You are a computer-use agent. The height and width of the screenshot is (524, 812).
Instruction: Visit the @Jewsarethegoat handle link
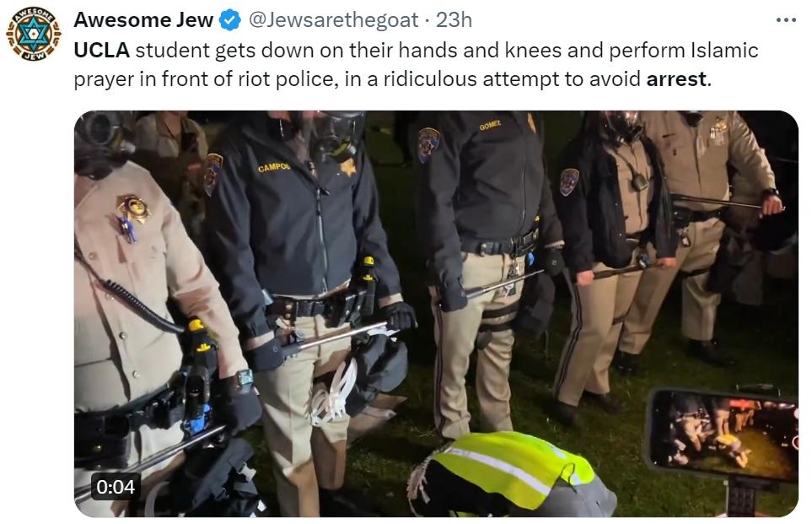point(334,20)
